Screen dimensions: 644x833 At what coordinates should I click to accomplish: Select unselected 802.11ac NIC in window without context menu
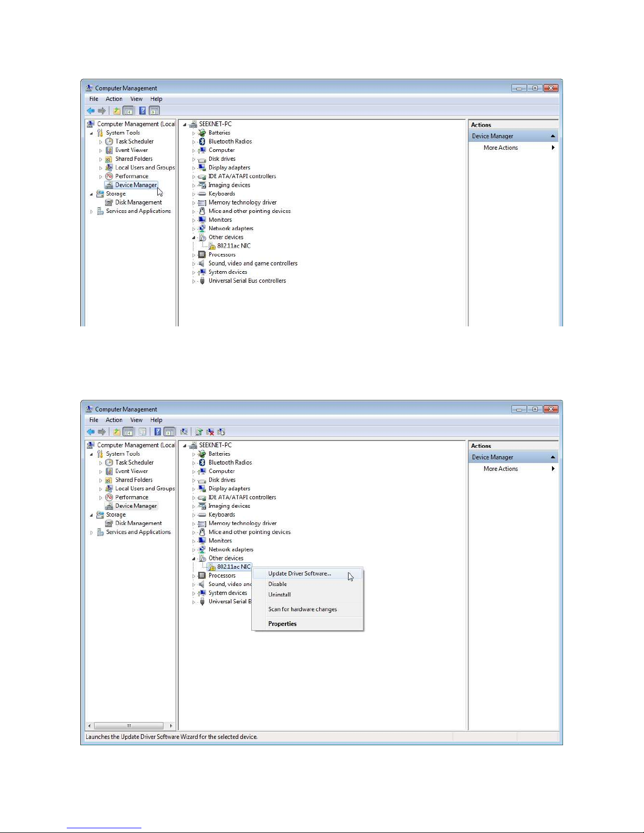(x=234, y=246)
